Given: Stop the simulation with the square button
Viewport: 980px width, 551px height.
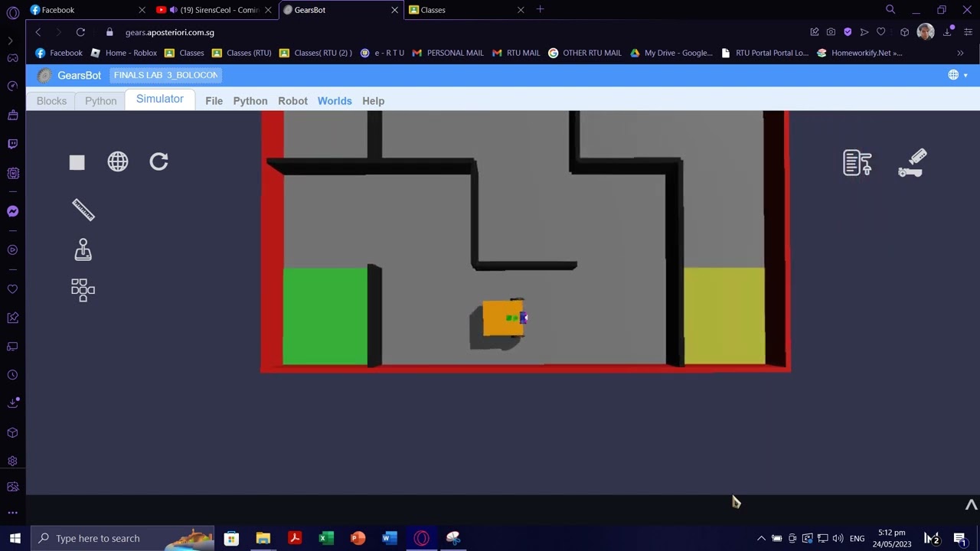Looking at the screenshot, I should (77, 162).
